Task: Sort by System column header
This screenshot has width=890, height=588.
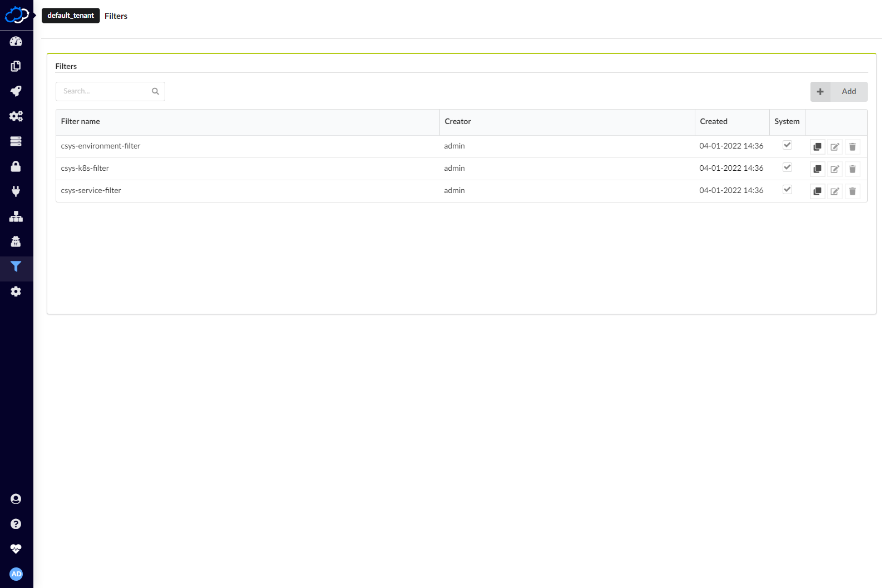Action: (x=787, y=121)
